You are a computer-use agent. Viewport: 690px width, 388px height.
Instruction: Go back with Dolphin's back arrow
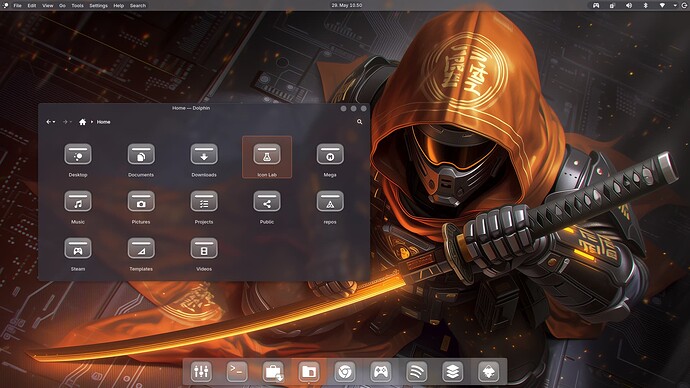48,122
